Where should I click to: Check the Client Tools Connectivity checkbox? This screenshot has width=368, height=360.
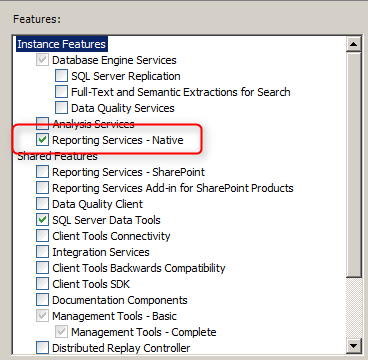(42, 236)
